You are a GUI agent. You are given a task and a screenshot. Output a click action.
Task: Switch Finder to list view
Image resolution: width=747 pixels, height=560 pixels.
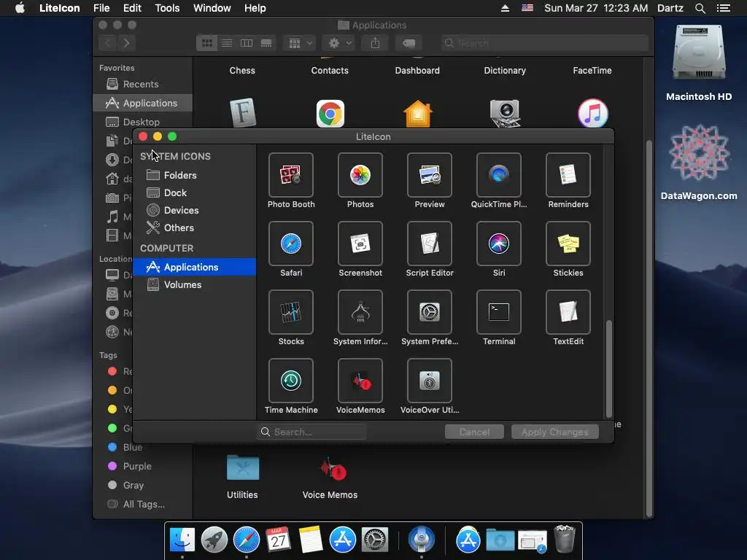point(227,43)
